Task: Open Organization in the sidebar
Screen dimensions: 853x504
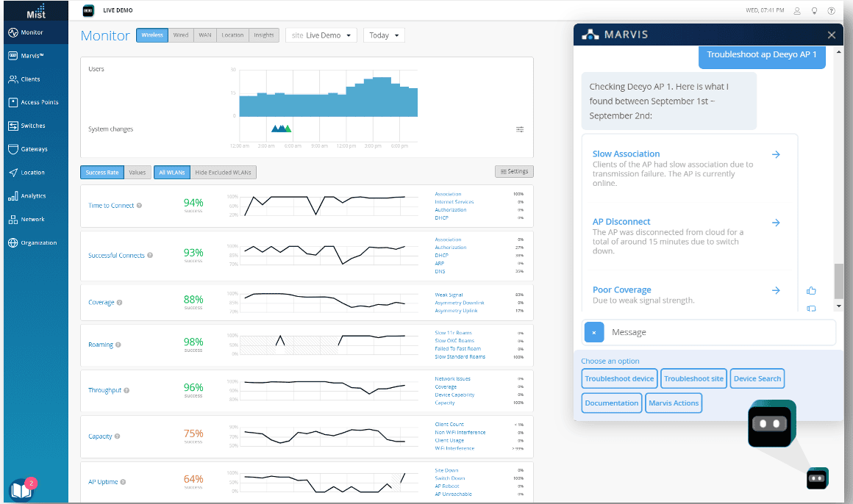Action: (36, 242)
